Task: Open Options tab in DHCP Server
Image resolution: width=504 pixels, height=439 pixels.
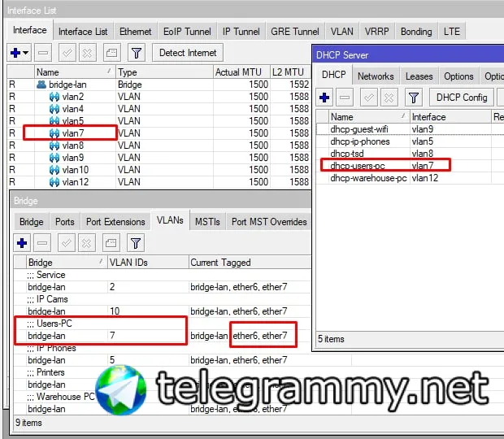Action: pos(458,76)
